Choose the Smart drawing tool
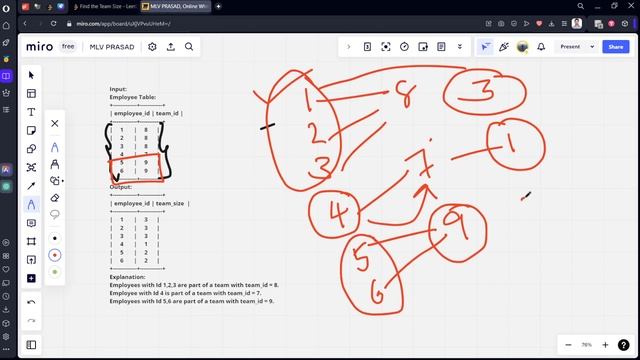 point(55,181)
